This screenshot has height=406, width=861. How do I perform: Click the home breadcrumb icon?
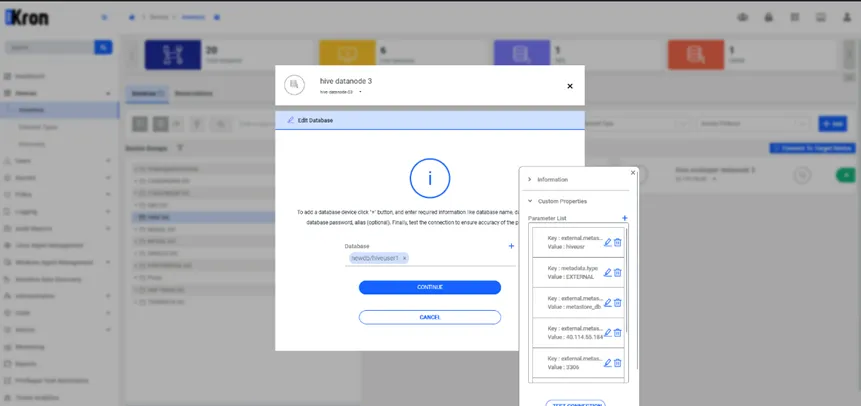click(x=132, y=17)
